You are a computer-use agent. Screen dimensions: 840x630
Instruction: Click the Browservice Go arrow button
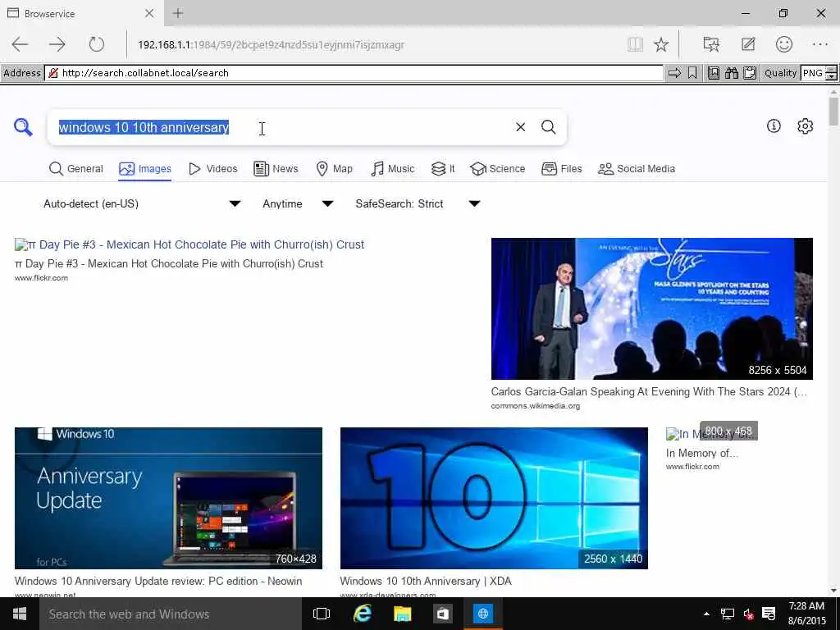[x=674, y=73]
